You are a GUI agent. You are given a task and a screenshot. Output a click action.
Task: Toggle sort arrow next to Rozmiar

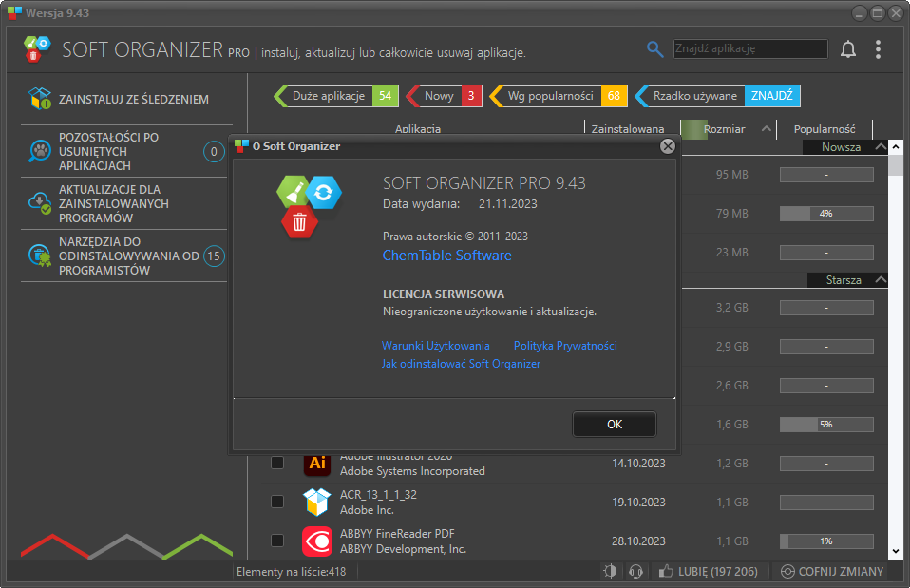(766, 129)
